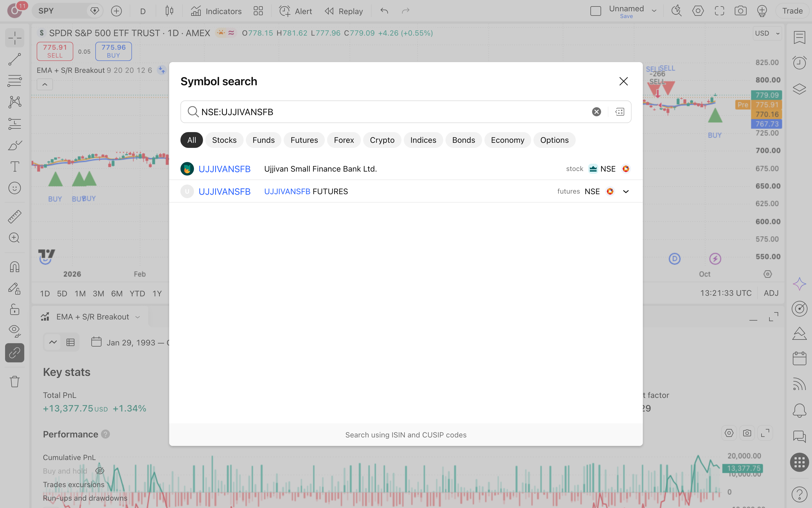This screenshot has width=812, height=508.
Task: Select the trend line drawing tool
Action: click(x=15, y=59)
